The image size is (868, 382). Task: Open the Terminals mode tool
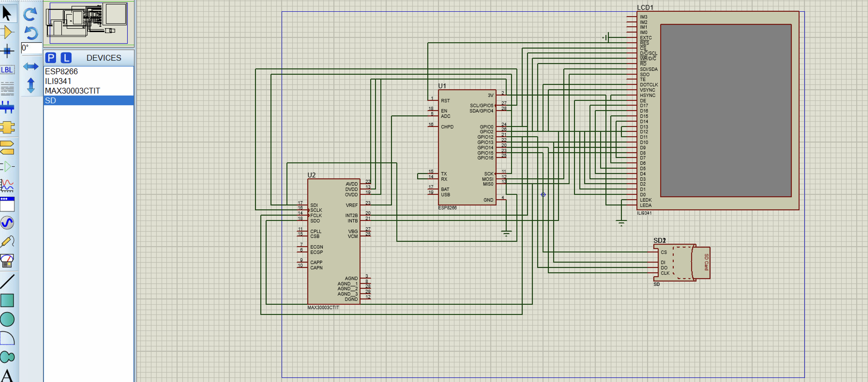[x=7, y=147]
